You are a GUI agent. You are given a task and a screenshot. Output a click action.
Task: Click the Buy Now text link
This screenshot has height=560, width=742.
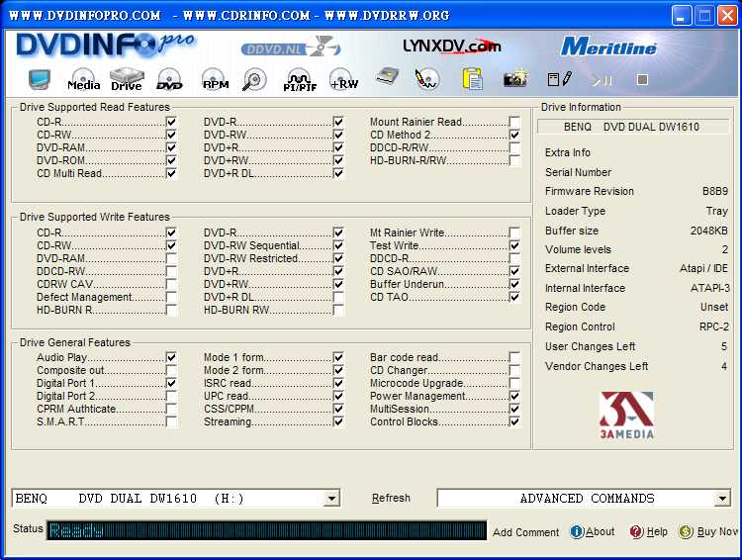coord(717,532)
